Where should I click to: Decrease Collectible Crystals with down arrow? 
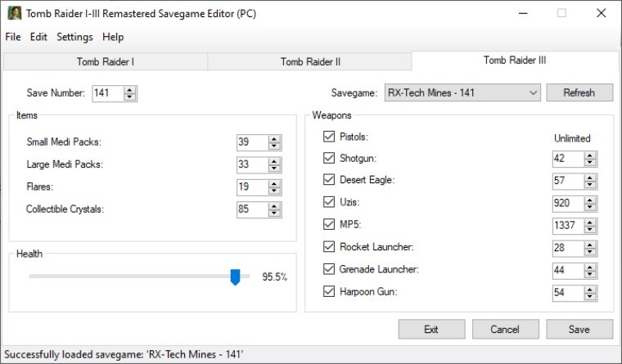pos(274,213)
